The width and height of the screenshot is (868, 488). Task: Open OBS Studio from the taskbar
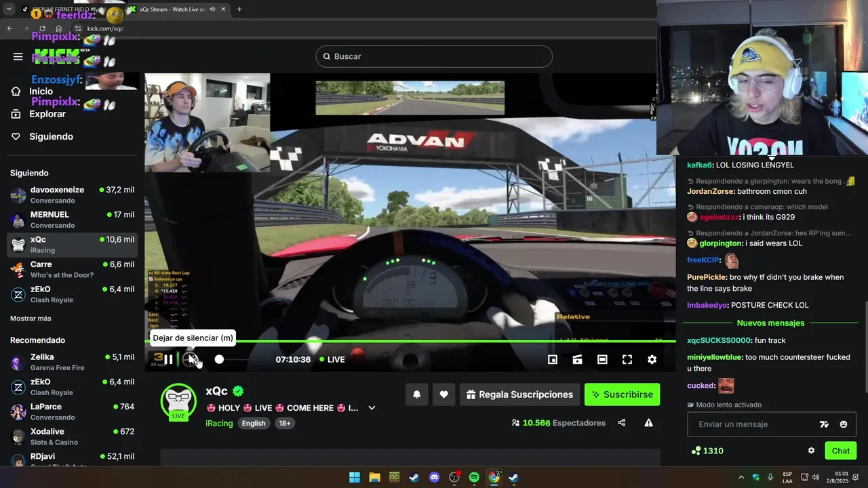(x=454, y=477)
